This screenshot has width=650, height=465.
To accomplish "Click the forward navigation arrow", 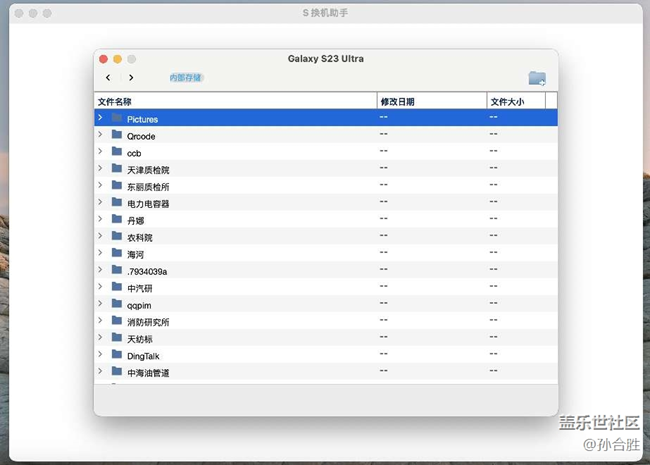I will click(x=131, y=78).
